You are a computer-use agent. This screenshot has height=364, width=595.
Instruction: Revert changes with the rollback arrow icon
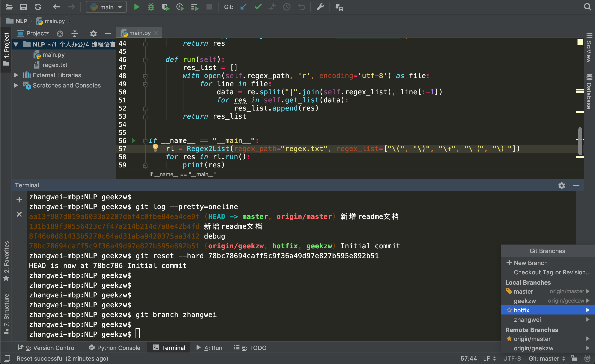pyautogui.click(x=301, y=7)
